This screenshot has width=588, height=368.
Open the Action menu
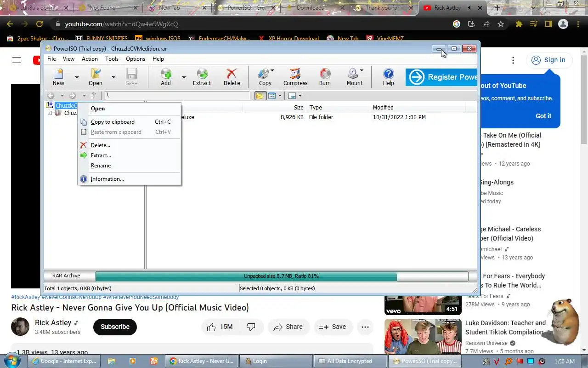click(x=90, y=59)
